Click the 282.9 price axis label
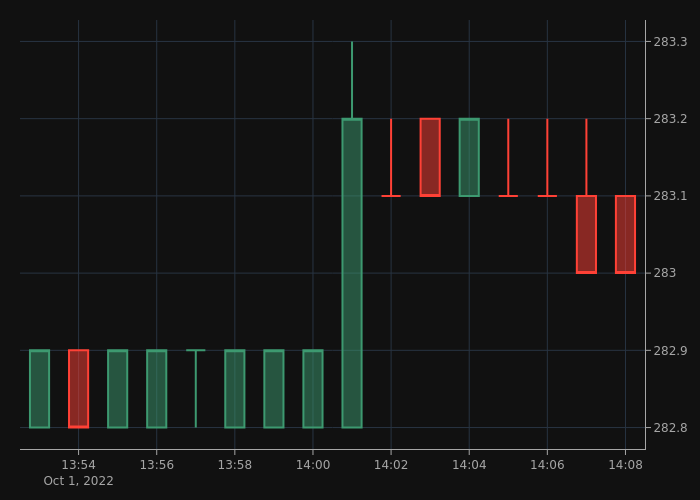700x500 pixels. pyautogui.click(x=671, y=350)
